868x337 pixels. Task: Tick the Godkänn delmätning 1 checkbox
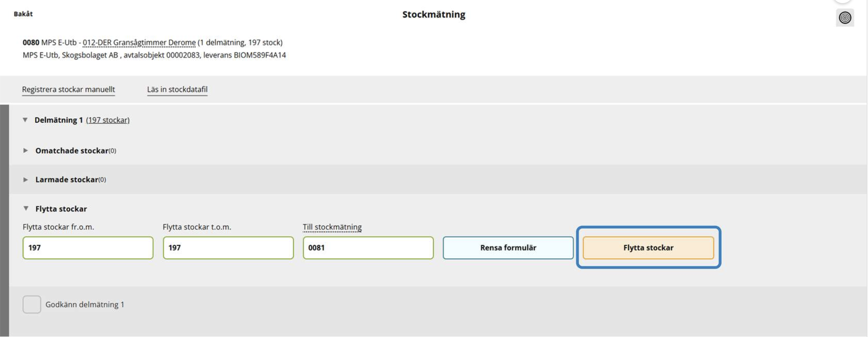(32, 304)
